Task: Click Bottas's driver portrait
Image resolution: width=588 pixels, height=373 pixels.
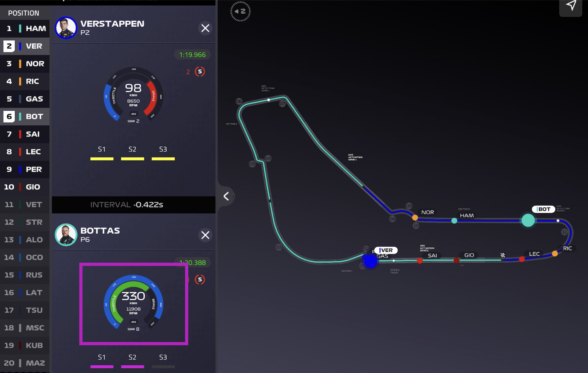Action: (66, 235)
